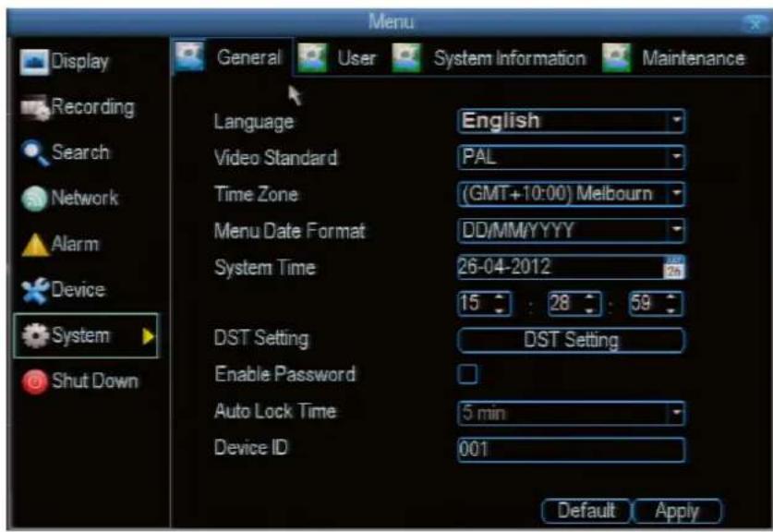773x532 pixels.
Task: Tick the Enable Password checkbox
Action: click(x=467, y=374)
